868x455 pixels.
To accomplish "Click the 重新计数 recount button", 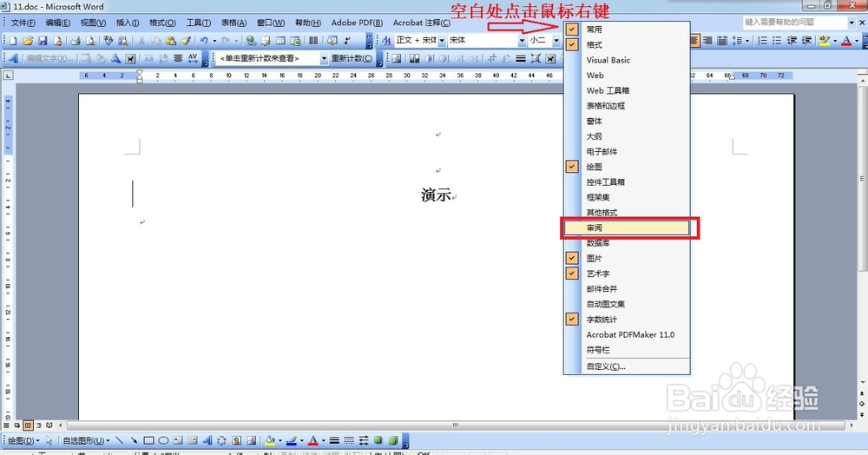I will click(352, 58).
